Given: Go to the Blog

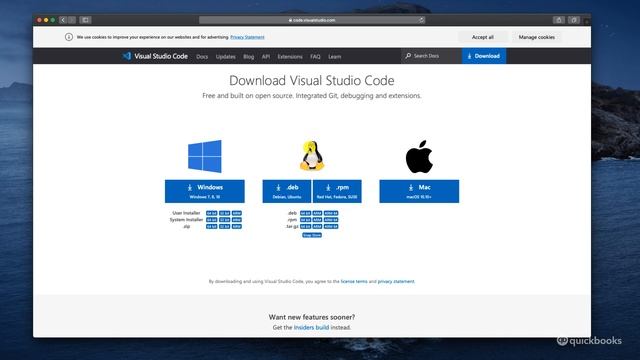Looking at the screenshot, I should click(x=249, y=57).
